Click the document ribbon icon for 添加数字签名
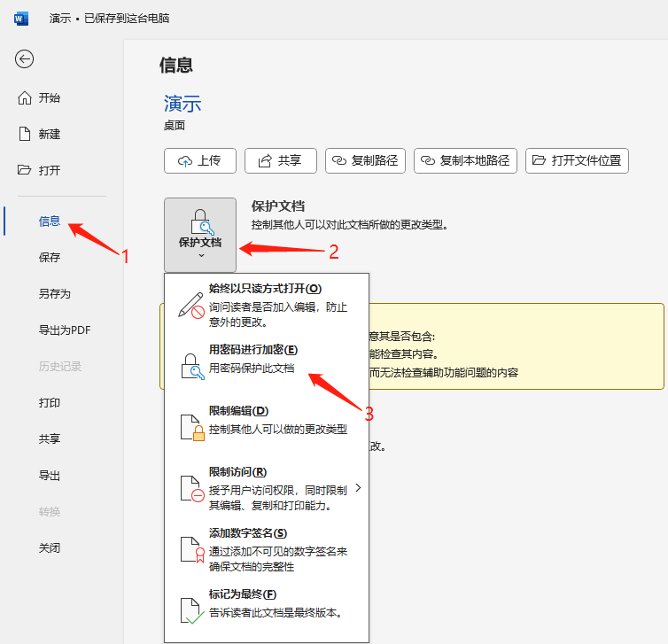This screenshot has height=644, width=668. (x=192, y=550)
